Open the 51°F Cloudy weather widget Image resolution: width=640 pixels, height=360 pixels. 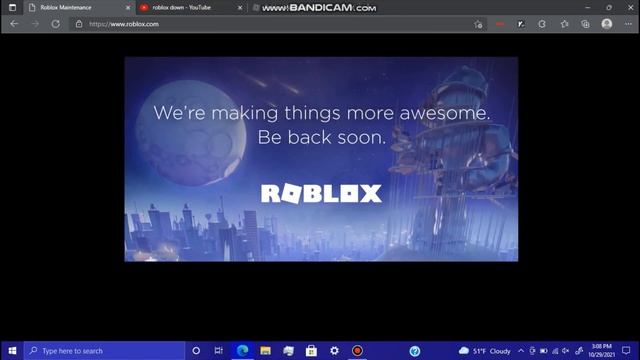tap(484, 351)
